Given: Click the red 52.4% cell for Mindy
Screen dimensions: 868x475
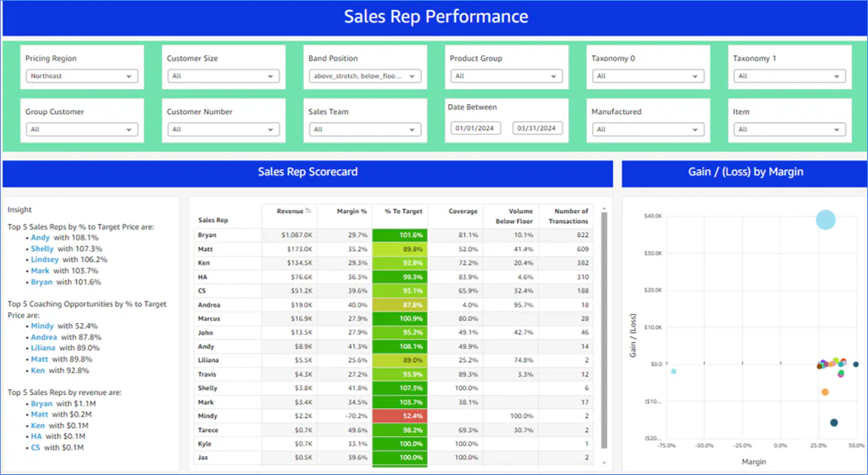Looking at the screenshot, I should click(399, 416).
